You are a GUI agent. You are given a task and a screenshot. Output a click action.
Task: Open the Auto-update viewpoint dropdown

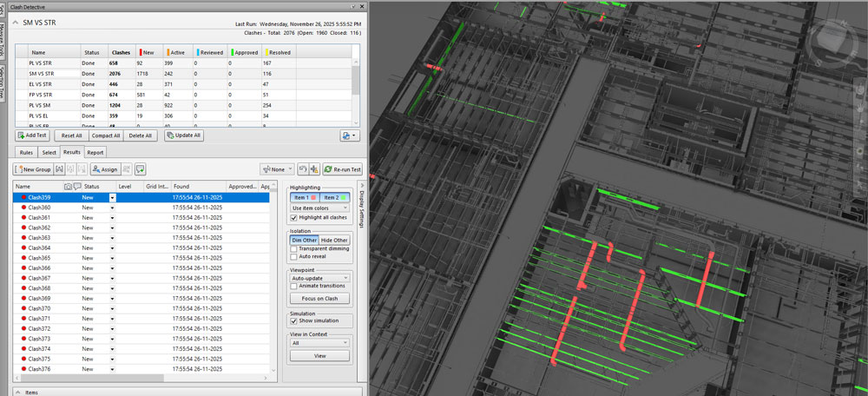320,277
